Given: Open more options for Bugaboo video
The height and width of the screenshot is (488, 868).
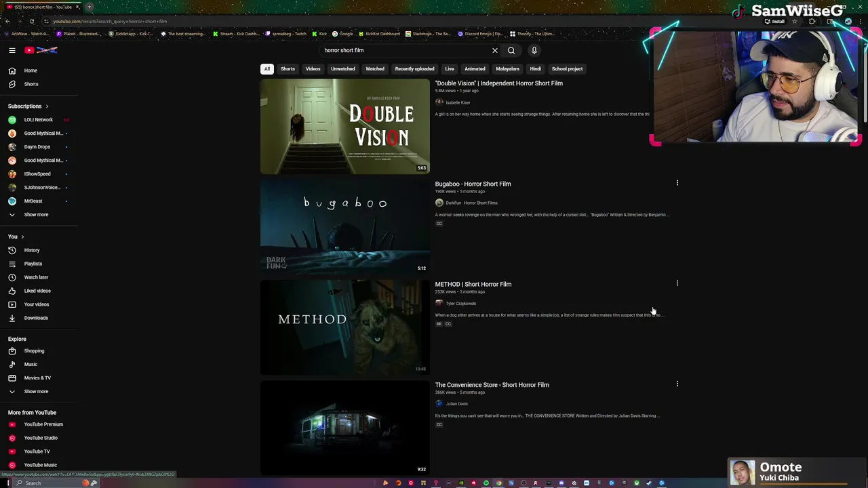Looking at the screenshot, I should (x=677, y=183).
